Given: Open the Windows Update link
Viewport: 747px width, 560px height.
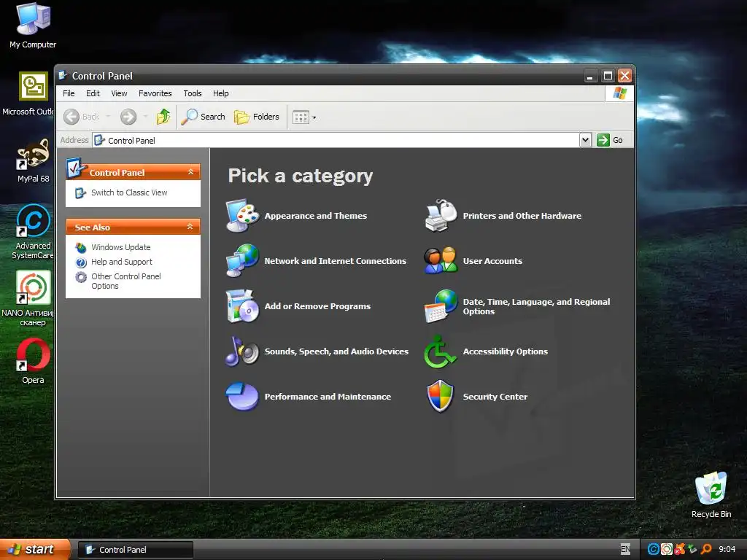Looking at the screenshot, I should tap(121, 247).
